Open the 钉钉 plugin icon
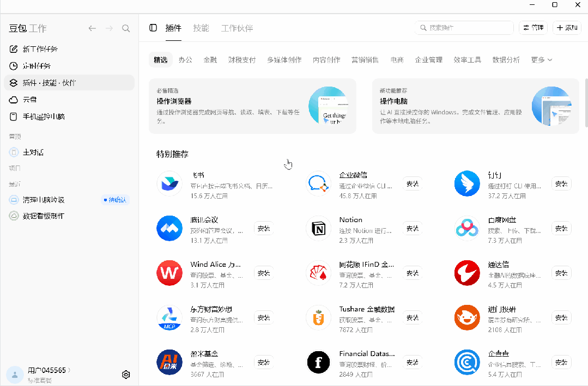Image resolution: width=588 pixels, height=386 pixels. click(467, 183)
